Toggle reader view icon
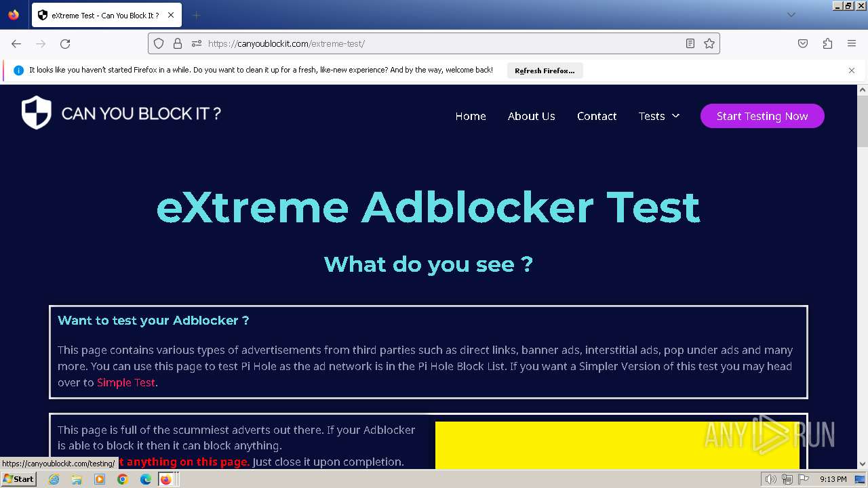Image resolution: width=868 pixels, height=488 pixels. (x=690, y=43)
